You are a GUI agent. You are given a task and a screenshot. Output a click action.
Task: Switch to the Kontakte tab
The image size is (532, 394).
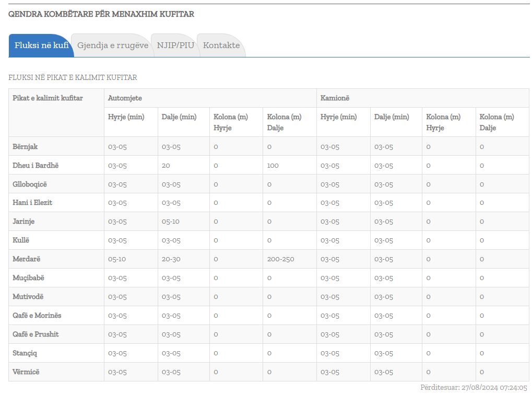coord(221,45)
